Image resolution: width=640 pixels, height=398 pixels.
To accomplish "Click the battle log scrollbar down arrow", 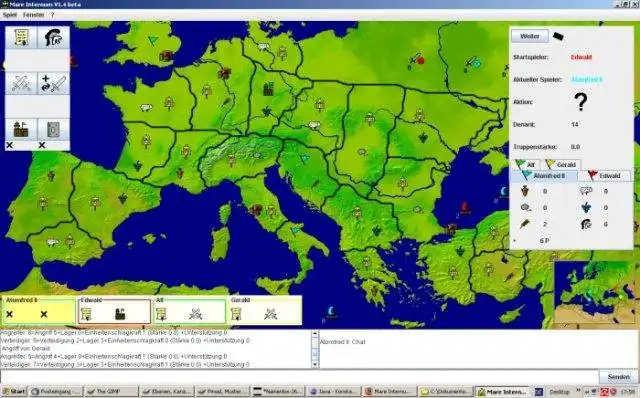I will (x=315, y=364).
